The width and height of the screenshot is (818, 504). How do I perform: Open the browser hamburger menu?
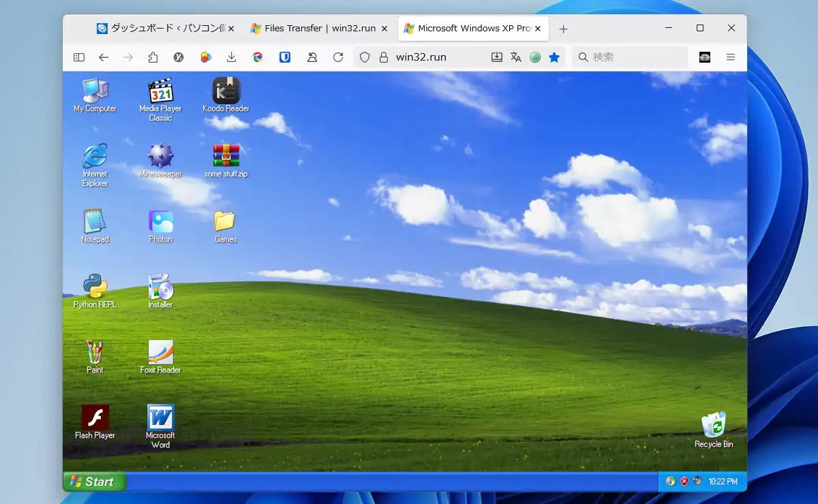(x=731, y=57)
